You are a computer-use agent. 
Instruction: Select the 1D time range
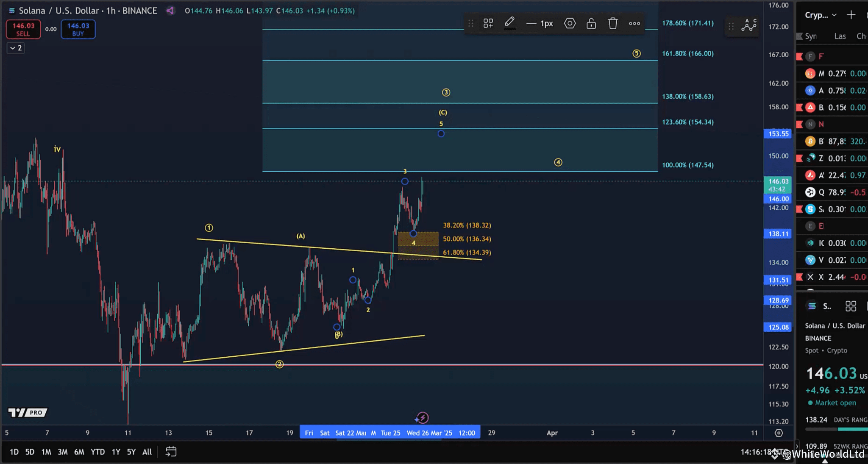pos(14,452)
